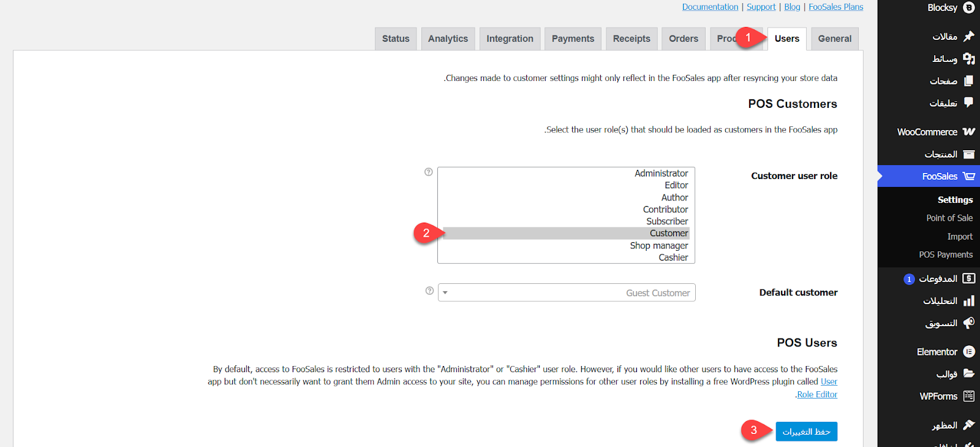Click the dollar payments icon beside المدفوعات
This screenshot has width=980, height=447.
[969, 278]
